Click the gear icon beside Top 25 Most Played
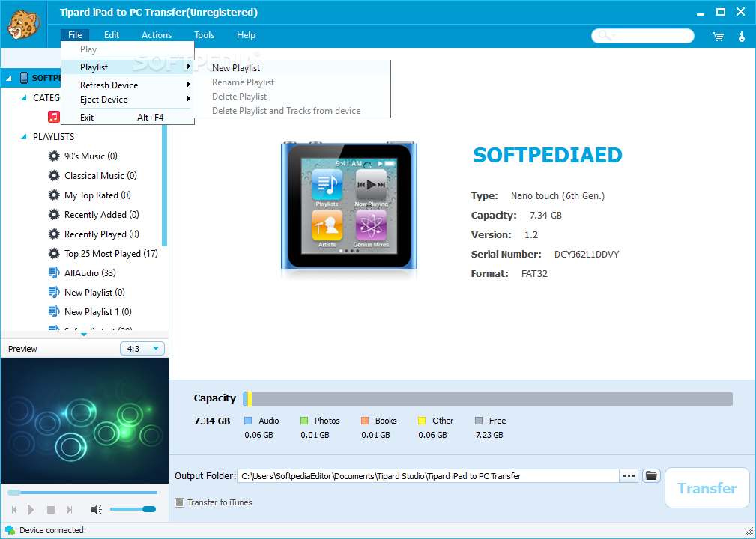Screen dimensions: 756x539 [x=54, y=253]
